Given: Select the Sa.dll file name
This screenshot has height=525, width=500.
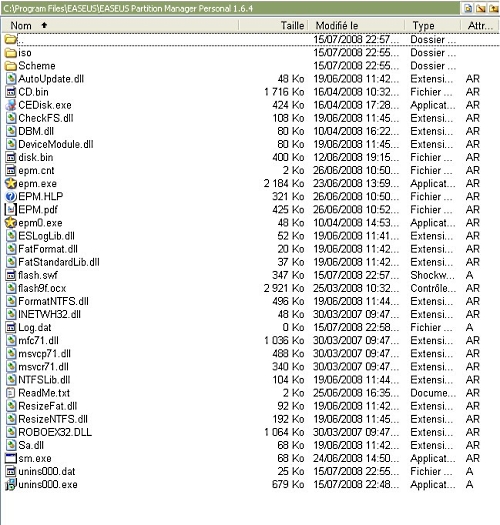Looking at the screenshot, I should (x=31, y=445).
